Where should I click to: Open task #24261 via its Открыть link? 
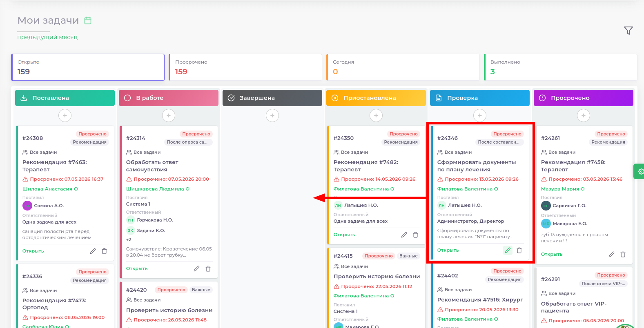[x=552, y=255]
